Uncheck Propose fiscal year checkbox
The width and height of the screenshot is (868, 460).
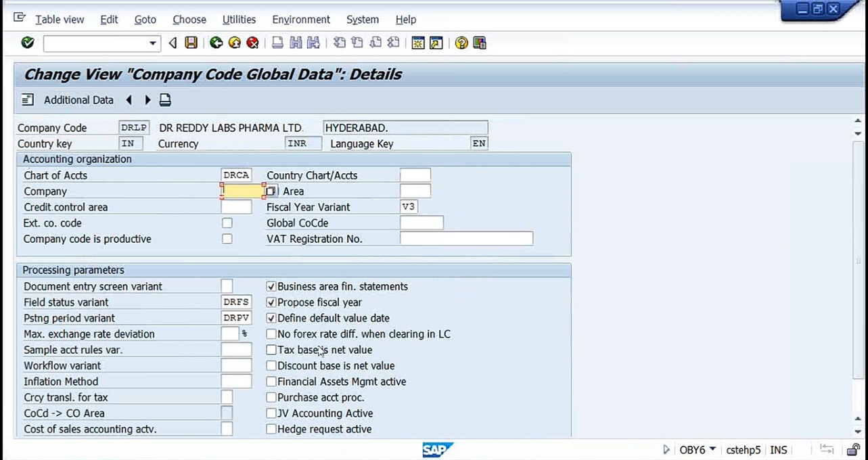271,302
